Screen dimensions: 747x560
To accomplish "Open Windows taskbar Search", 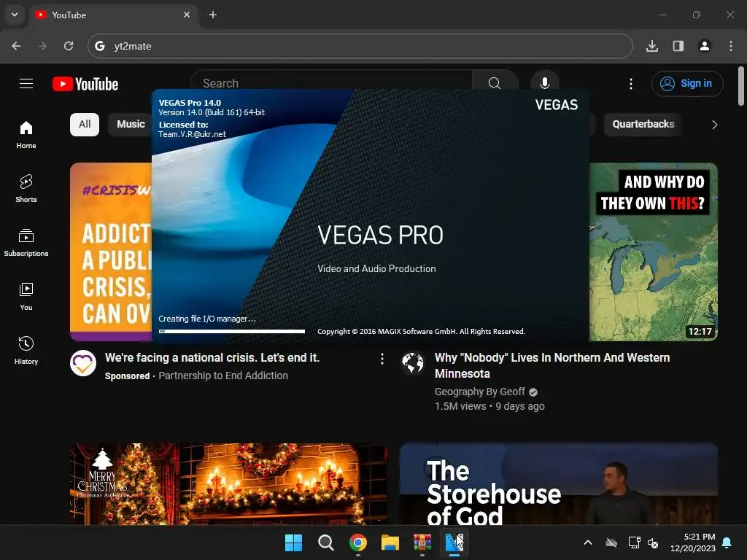I will tap(326, 542).
